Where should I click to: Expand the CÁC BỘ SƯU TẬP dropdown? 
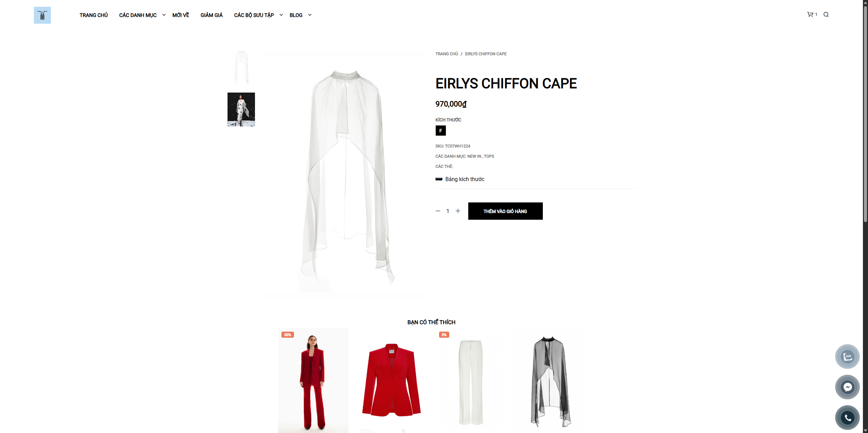pos(281,15)
